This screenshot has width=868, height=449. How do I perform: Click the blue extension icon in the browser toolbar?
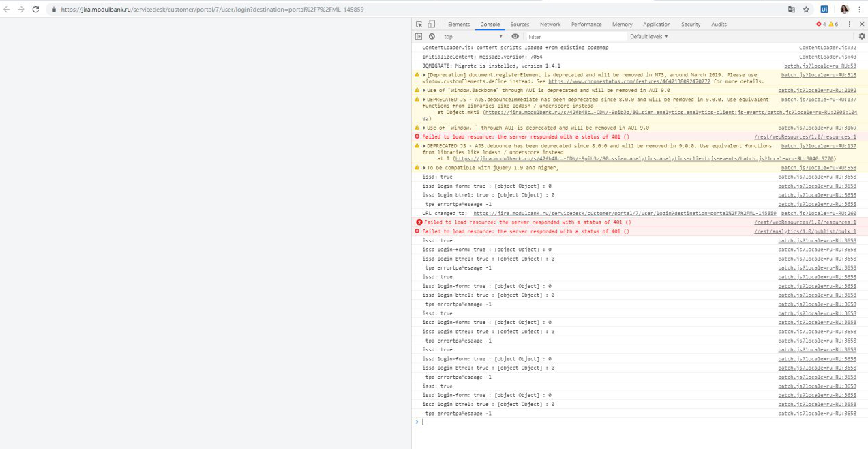point(824,10)
